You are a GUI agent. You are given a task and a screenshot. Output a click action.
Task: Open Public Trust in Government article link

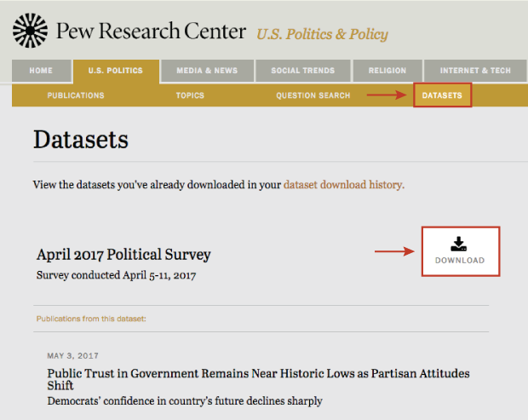pos(258,379)
